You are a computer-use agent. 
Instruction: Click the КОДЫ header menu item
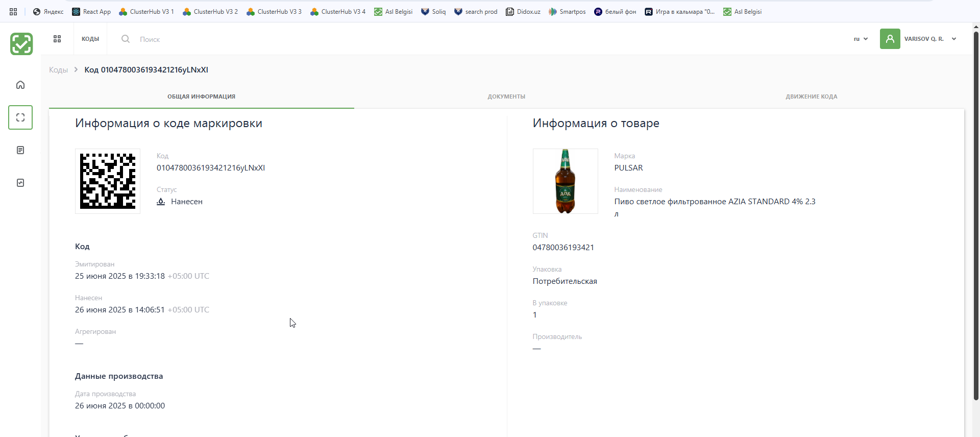click(90, 39)
